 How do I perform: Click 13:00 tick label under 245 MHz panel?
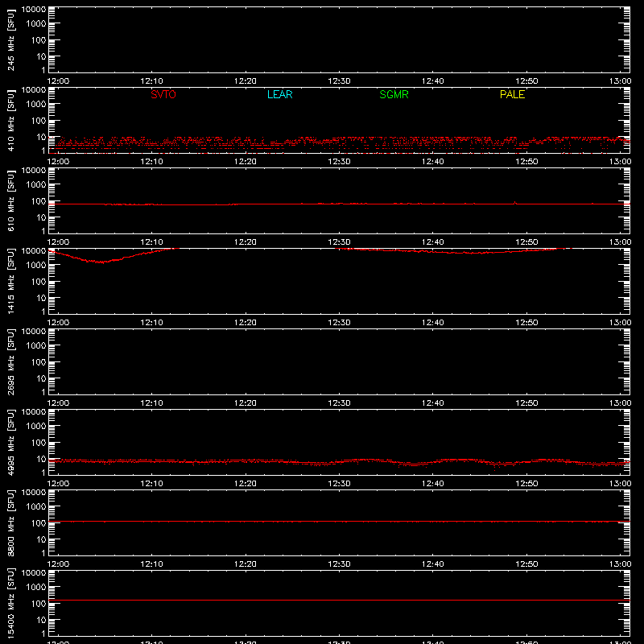tap(620, 81)
